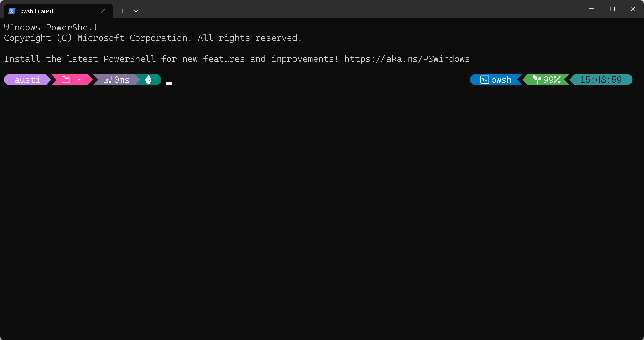Click the hand icon in teal segment
The width and height of the screenshot is (644, 340).
coord(148,80)
